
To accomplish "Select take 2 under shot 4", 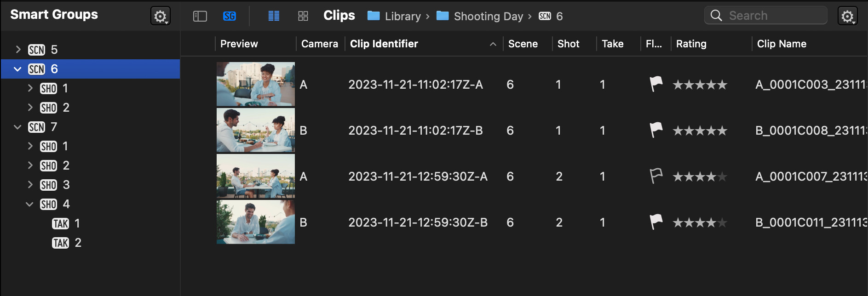I will click(x=67, y=243).
